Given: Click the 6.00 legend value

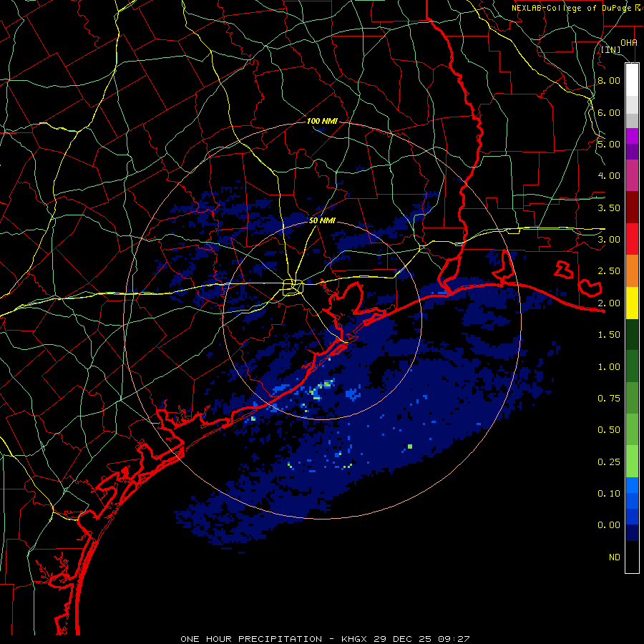Looking at the screenshot, I should click(x=609, y=112).
